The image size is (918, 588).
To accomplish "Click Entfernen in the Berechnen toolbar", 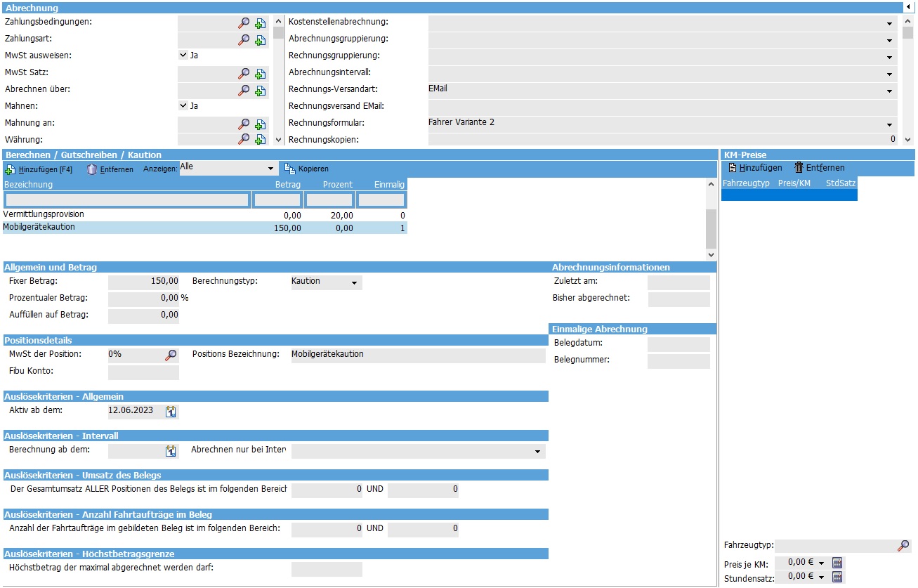I will click(110, 169).
